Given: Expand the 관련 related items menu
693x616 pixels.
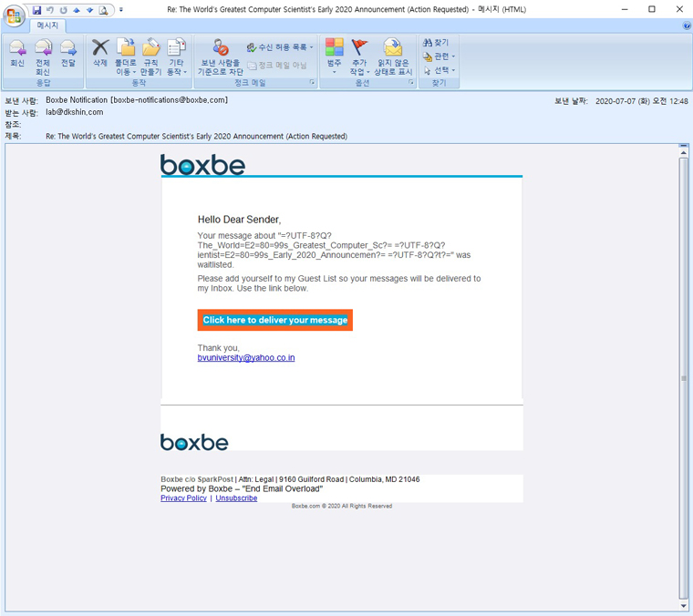Looking at the screenshot, I should point(439,56).
